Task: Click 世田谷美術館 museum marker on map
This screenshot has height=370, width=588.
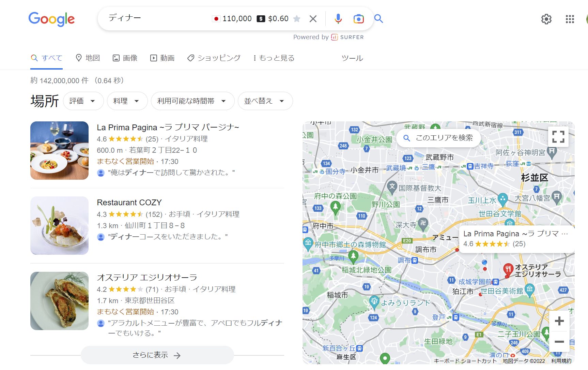Action: click(x=529, y=290)
